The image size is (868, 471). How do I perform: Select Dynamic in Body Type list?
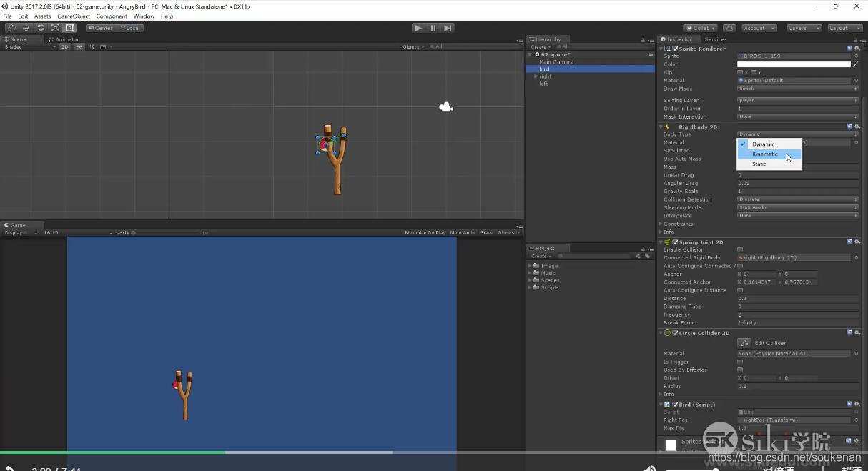click(769, 144)
